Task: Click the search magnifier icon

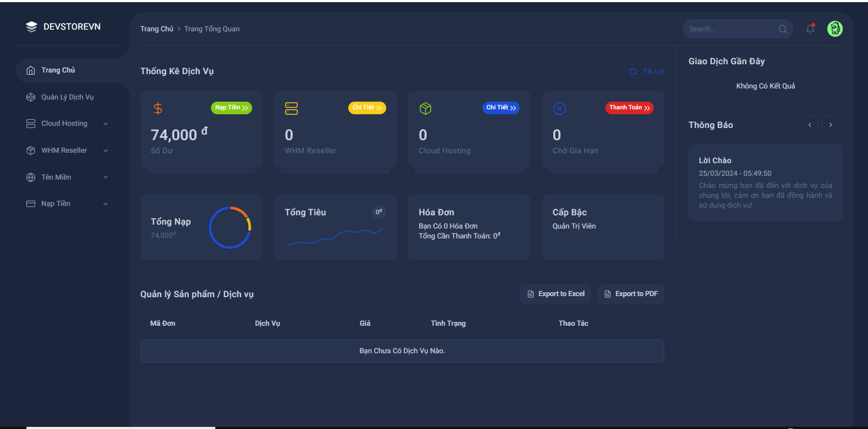Action: [x=782, y=29]
